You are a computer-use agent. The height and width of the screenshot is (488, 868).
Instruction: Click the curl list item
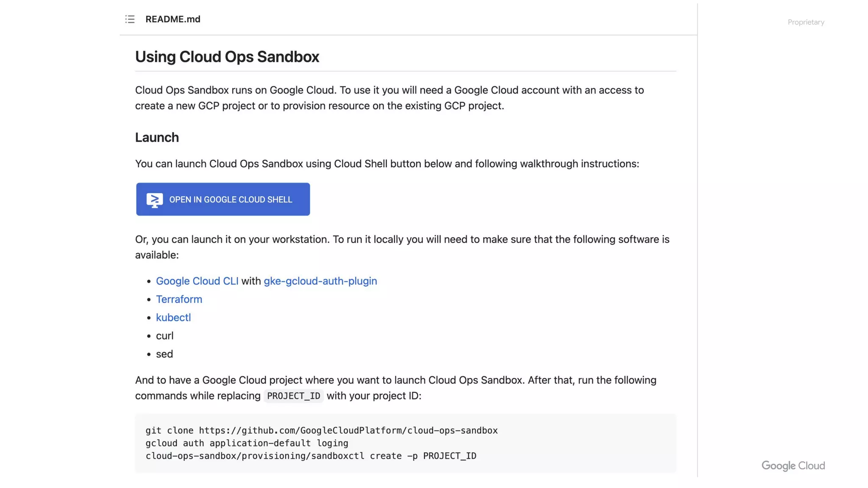click(164, 336)
